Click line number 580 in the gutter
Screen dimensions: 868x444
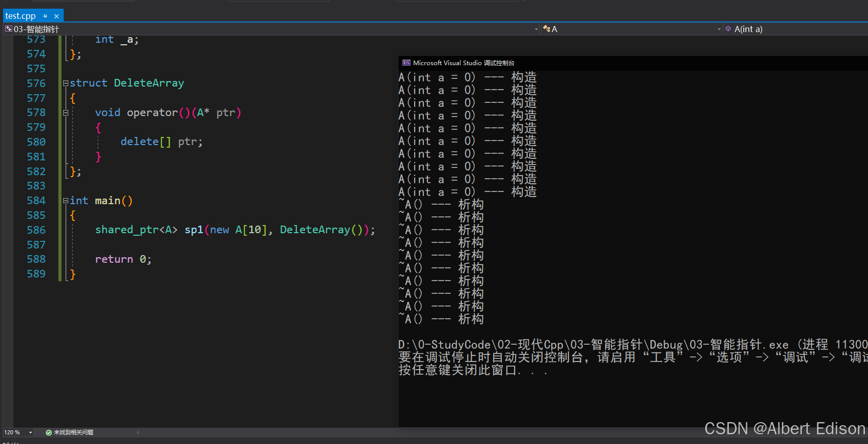click(36, 142)
